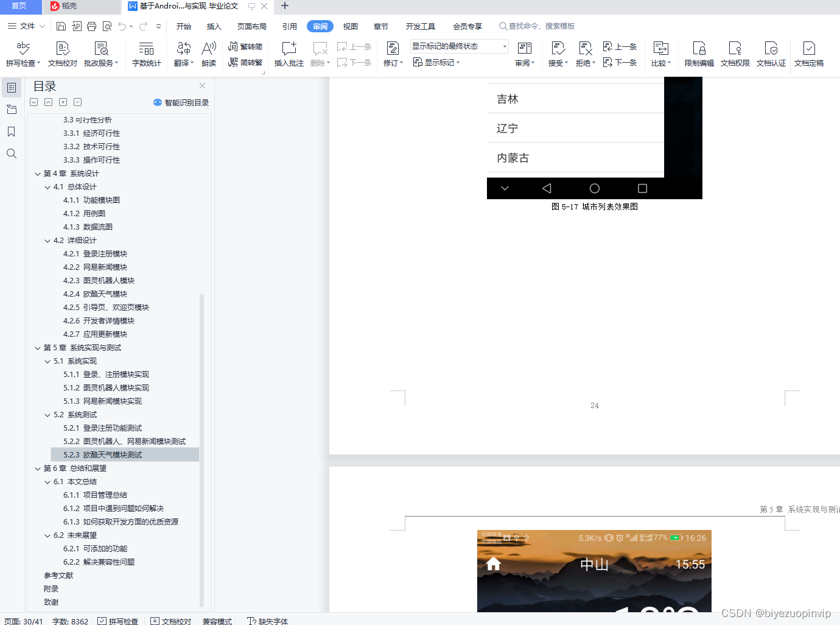Open document permissions (文档权限)

pos(735,54)
